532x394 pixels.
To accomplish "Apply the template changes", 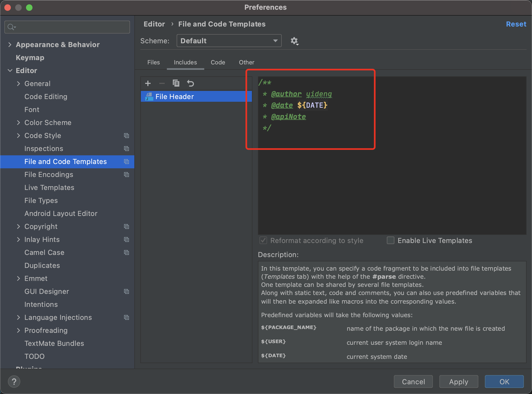I will tap(458, 382).
